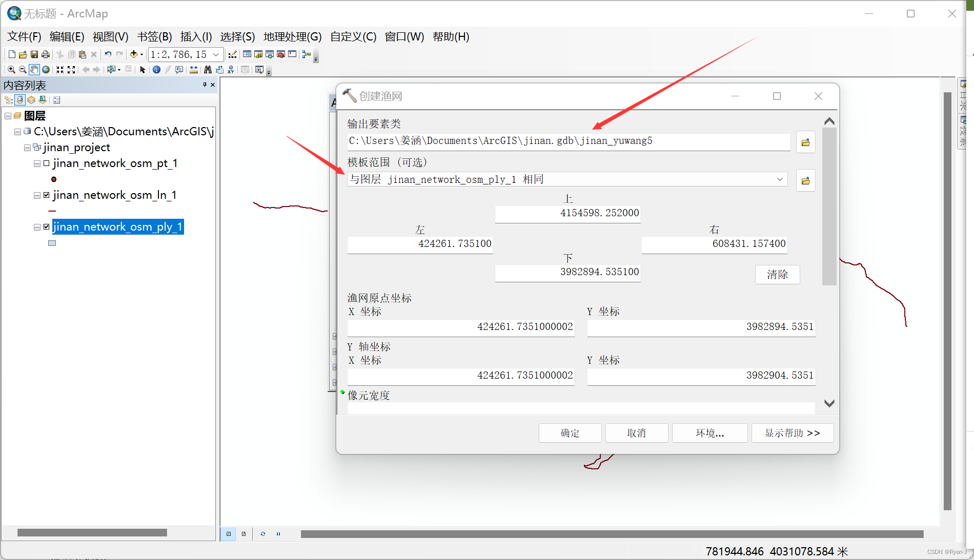Open the Go To XY tool
This screenshot has height=560, width=974.
(231, 70)
